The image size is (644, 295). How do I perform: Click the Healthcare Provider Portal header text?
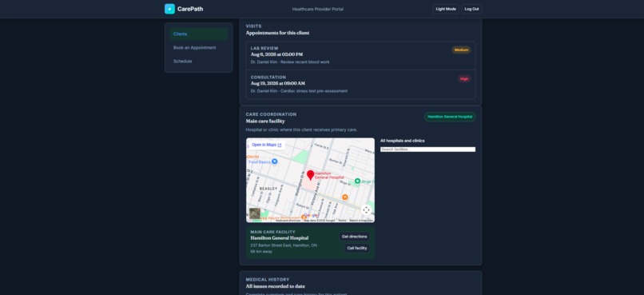[x=318, y=9]
